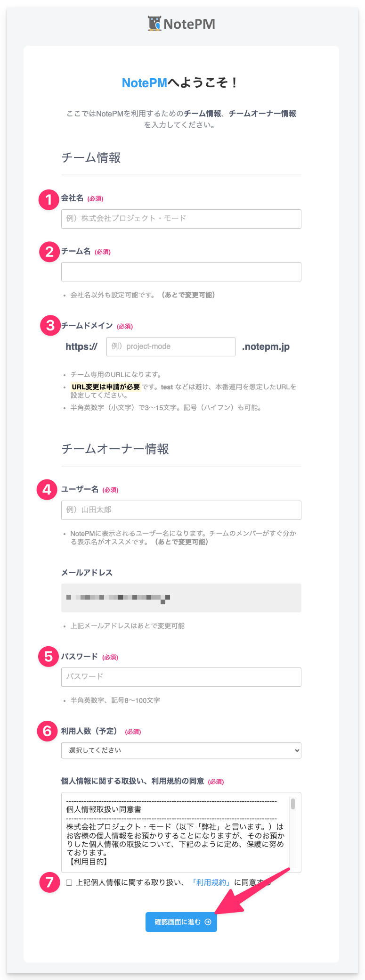This screenshot has width=365, height=980.
Task: Check the terms agreement checkbox
Action: pyautogui.click(x=69, y=882)
